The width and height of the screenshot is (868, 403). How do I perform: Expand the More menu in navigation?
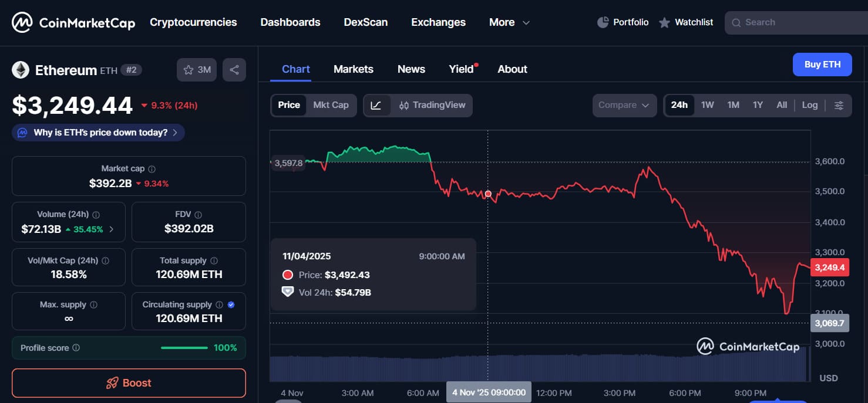(509, 22)
